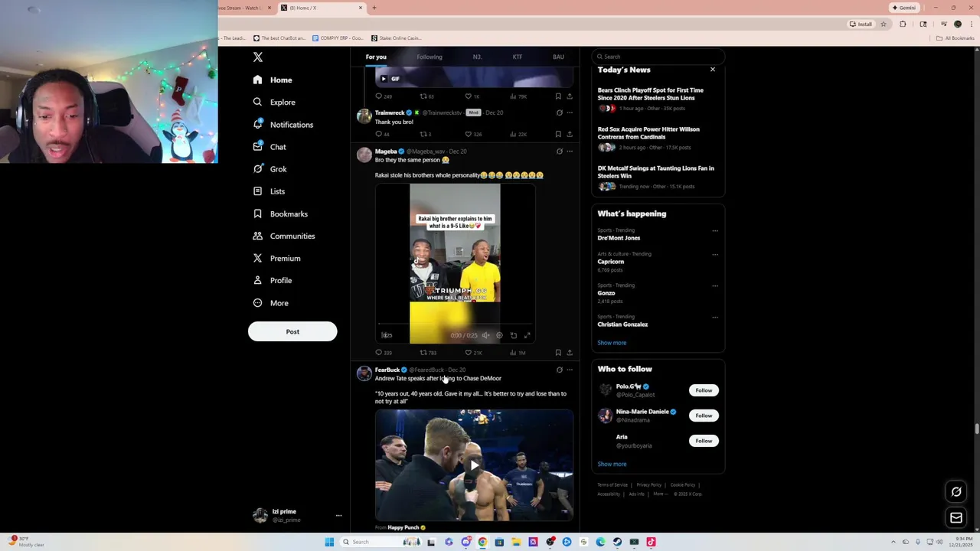Share the Mageba post
This screenshot has width=980, height=551.
570,353
